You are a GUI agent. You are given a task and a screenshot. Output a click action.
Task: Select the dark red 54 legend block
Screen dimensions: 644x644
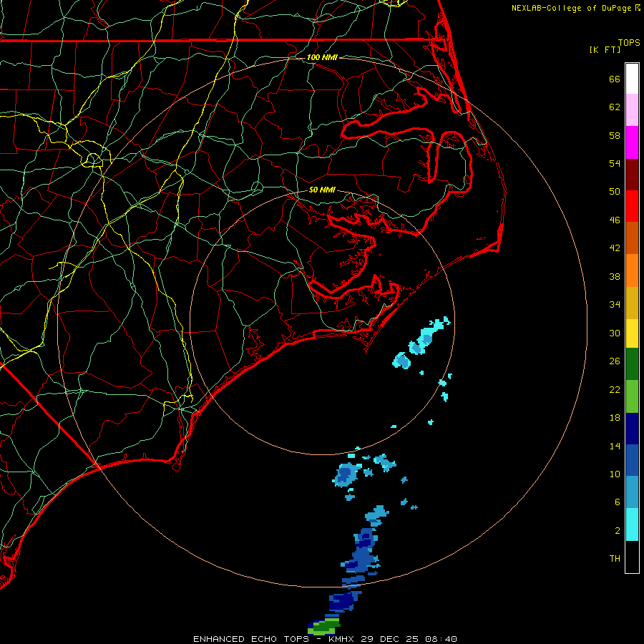click(x=632, y=174)
